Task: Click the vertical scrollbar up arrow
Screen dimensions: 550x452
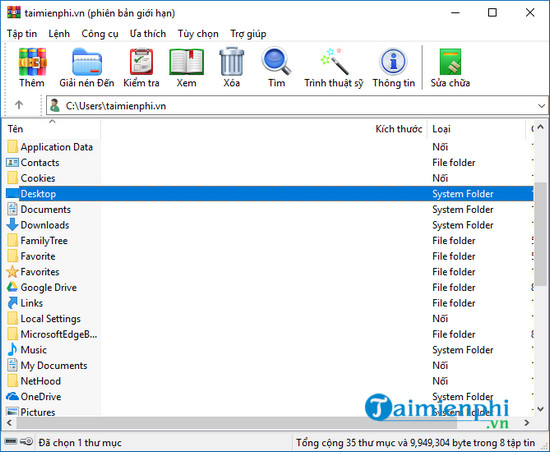Action: click(541, 127)
